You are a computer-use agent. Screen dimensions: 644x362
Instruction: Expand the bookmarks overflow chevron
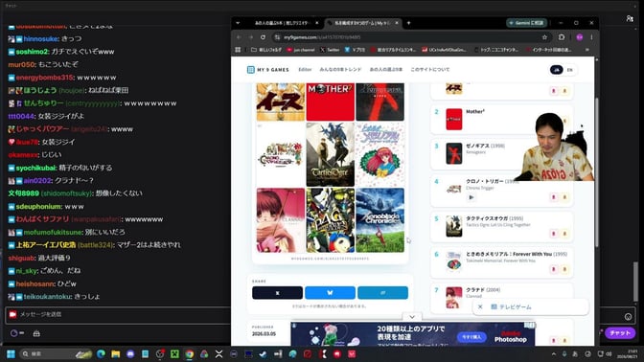pos(587,50)
